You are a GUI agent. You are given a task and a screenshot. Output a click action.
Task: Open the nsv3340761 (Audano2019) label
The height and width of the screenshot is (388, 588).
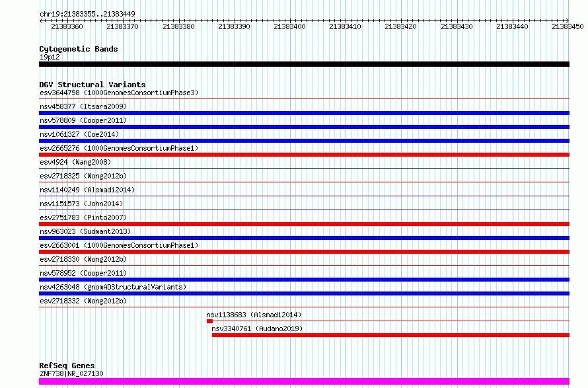(x=257, y=329)
